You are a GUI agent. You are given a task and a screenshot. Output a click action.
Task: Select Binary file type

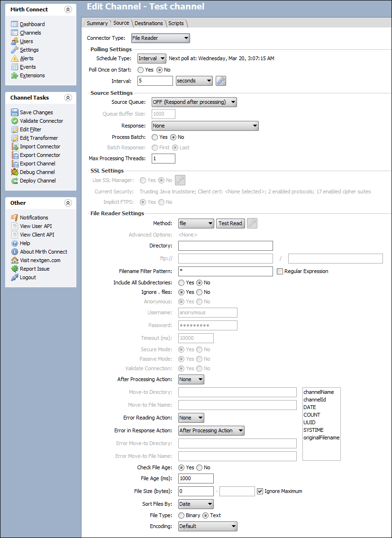tap(181, 515)
